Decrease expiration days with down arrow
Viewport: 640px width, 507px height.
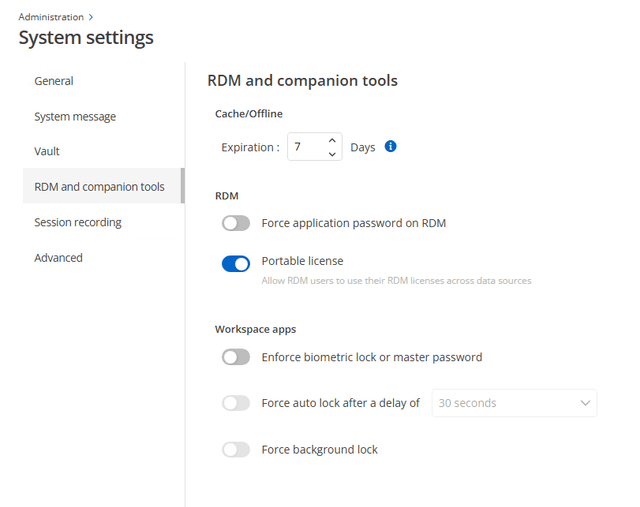(x=332, y=154)
